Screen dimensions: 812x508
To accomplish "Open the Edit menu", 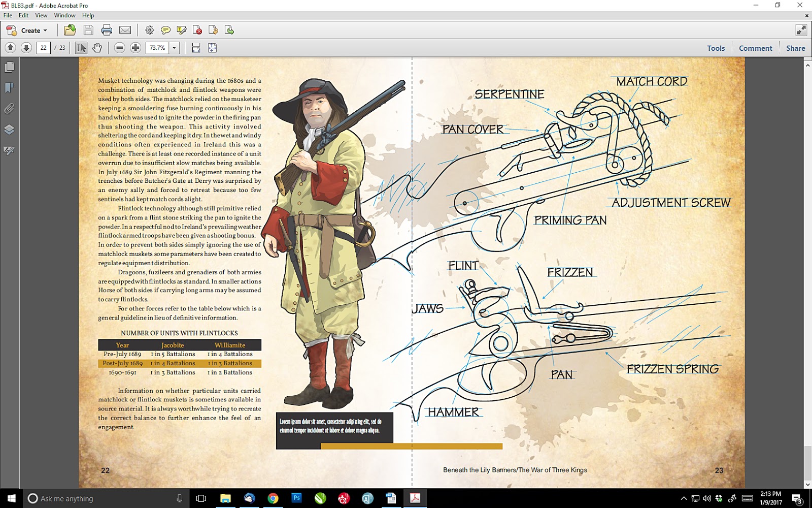I will [24, 15].
